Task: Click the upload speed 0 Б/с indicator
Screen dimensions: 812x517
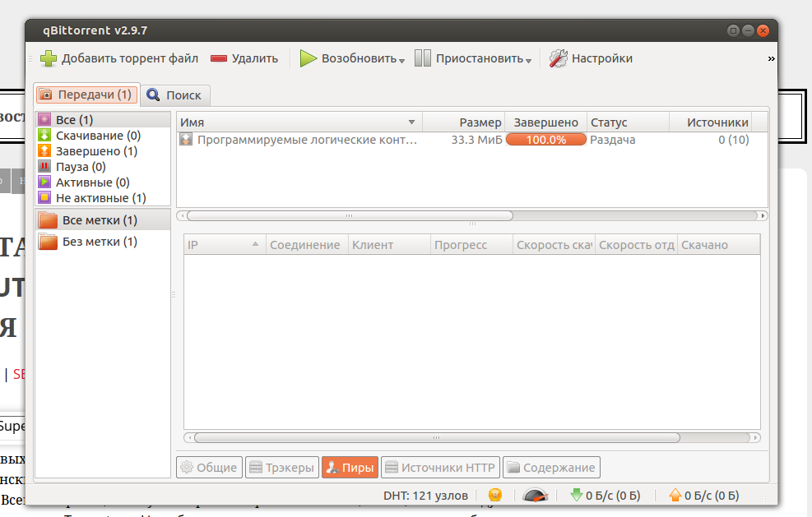Action: click(704, 496)
